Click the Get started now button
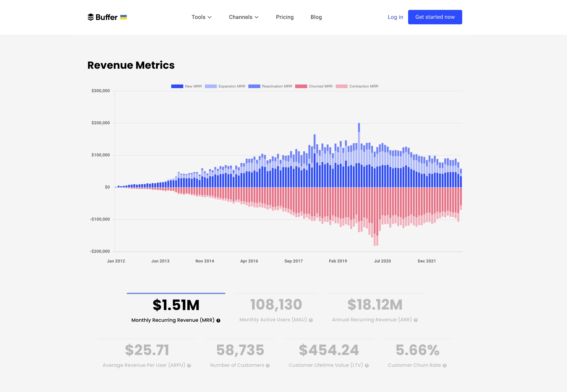 [435, 17]
